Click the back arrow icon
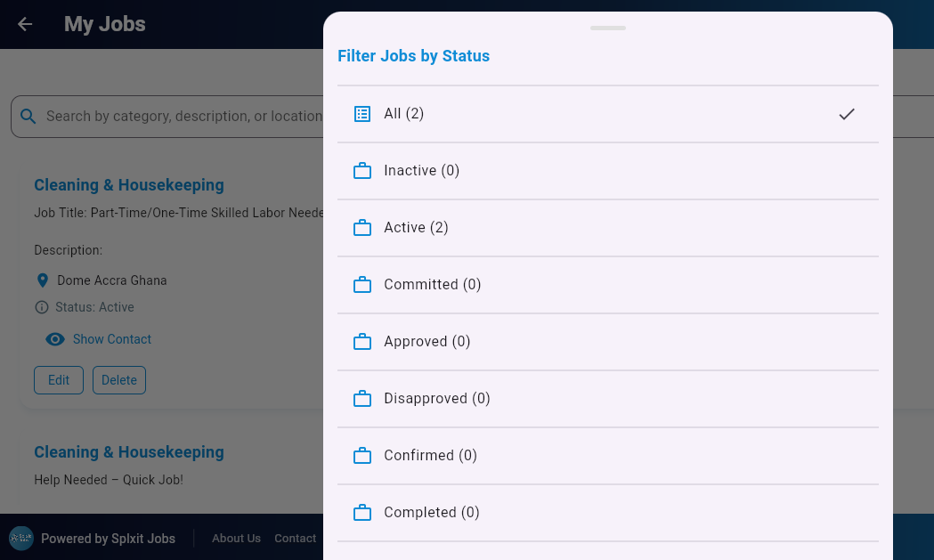Viewport: 934px width, 560px height. point(25,24)
